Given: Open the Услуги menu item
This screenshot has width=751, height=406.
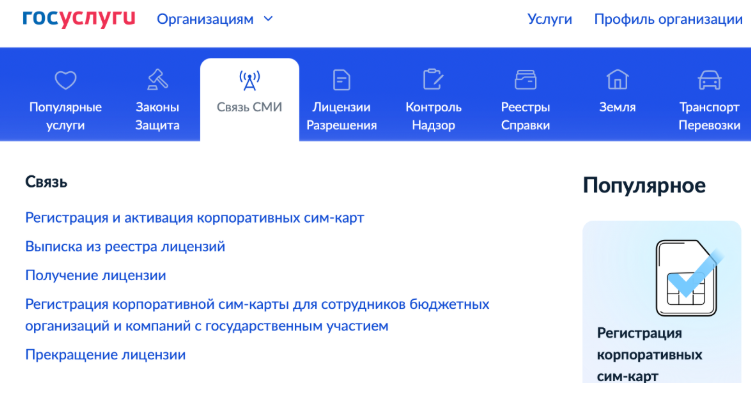Looking at the screenshot, I should point(549,19).
